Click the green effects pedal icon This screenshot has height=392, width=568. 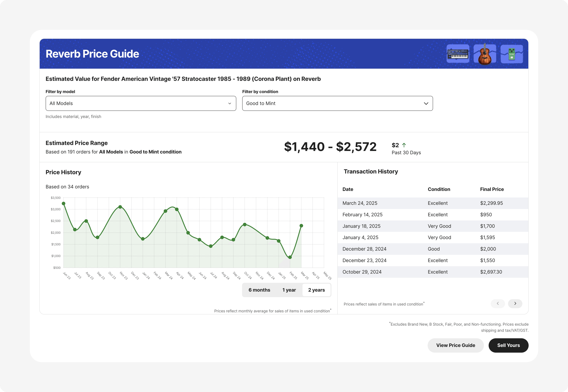[511, 54]
